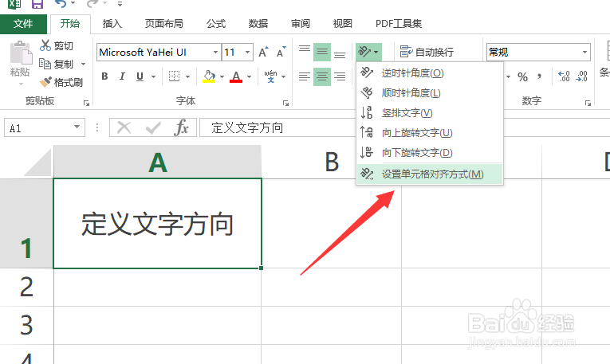The height and width of the screenshot is (364, 610).
Task: Switch to the 视图 (View) tab
Action: 342,24
